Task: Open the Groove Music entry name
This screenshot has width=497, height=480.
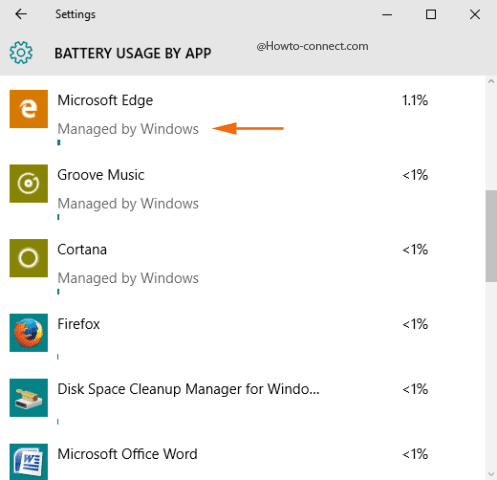Action: pyautogui.click(x=101, y=175)
